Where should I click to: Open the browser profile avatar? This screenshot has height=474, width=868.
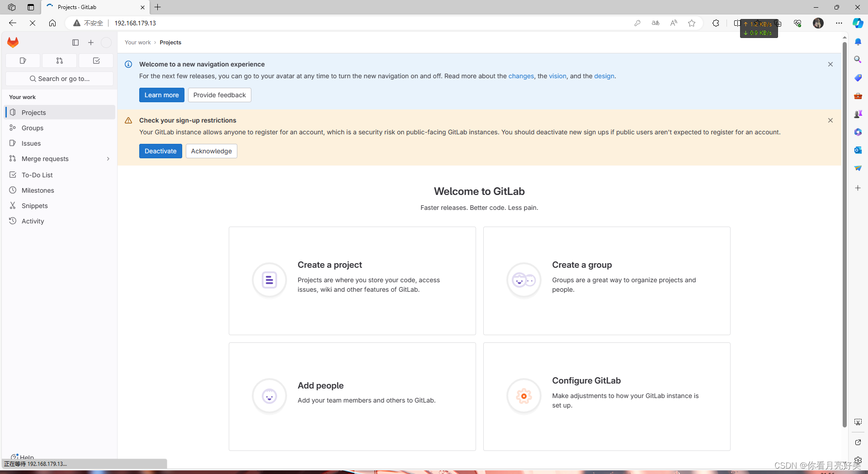click(818, 23)
